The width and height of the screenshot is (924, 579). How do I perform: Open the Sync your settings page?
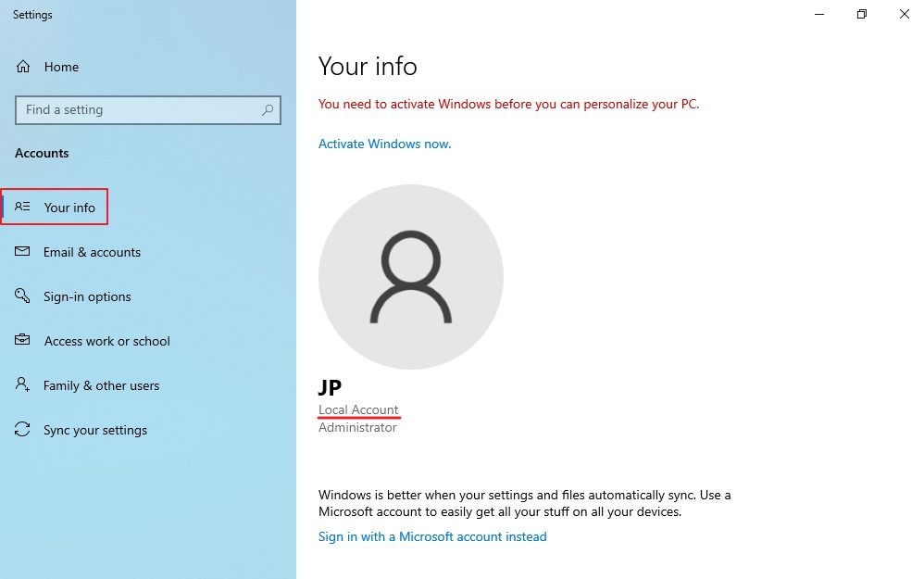click(x=95, y=429)
